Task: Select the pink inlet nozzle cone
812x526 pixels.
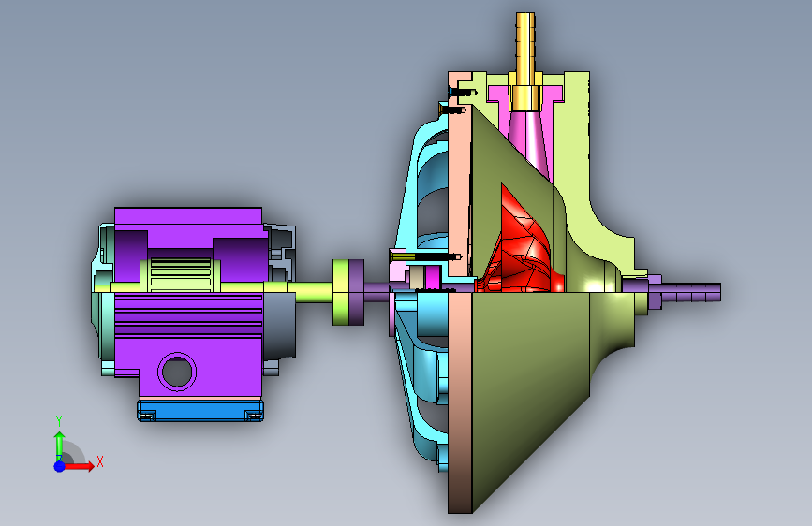Action: click(x=527, y=139)
